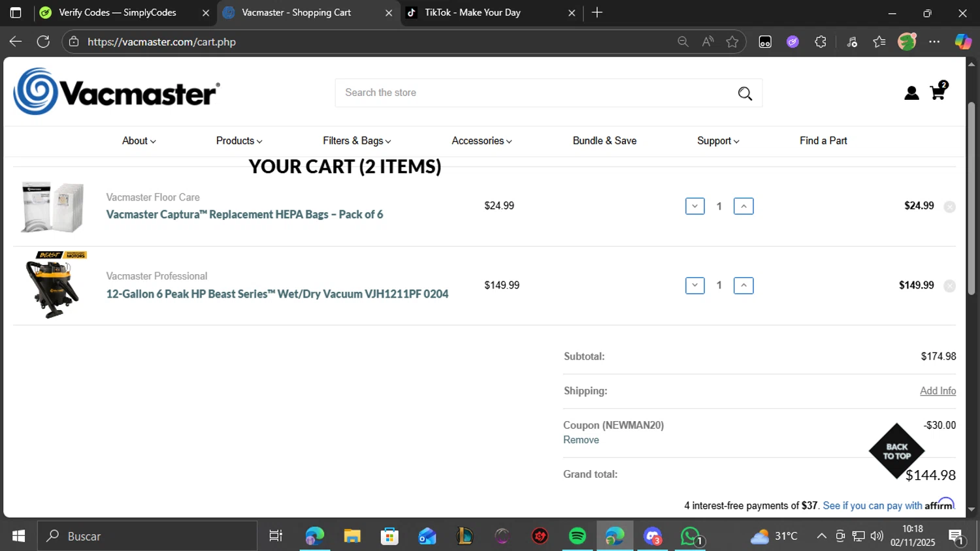Viewport: 980px width, 551px height.
Task: Open the browser zoom icon in address bar
Action: [x=683, y=42]
